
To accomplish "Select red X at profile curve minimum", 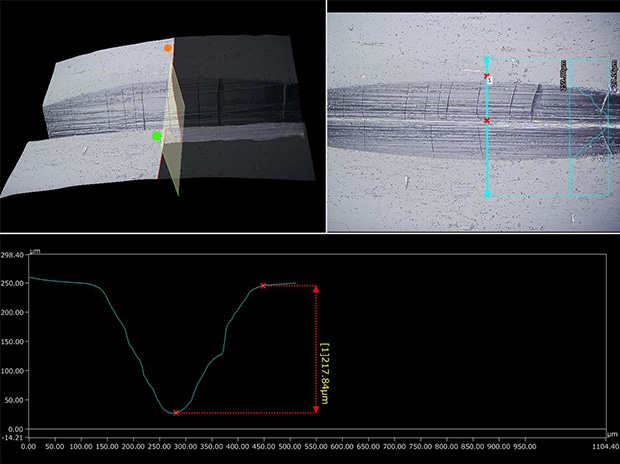I will pyautogui.click(x=176, y=412).
